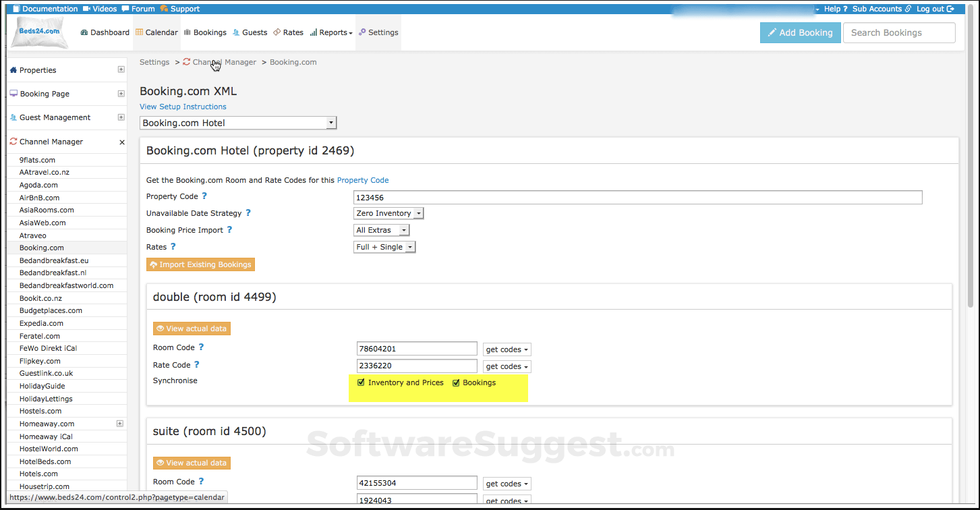Viewport: 980px width, 510px height.
Task: Click the Reports bar chart icon
Action: (x=314, y=32)
